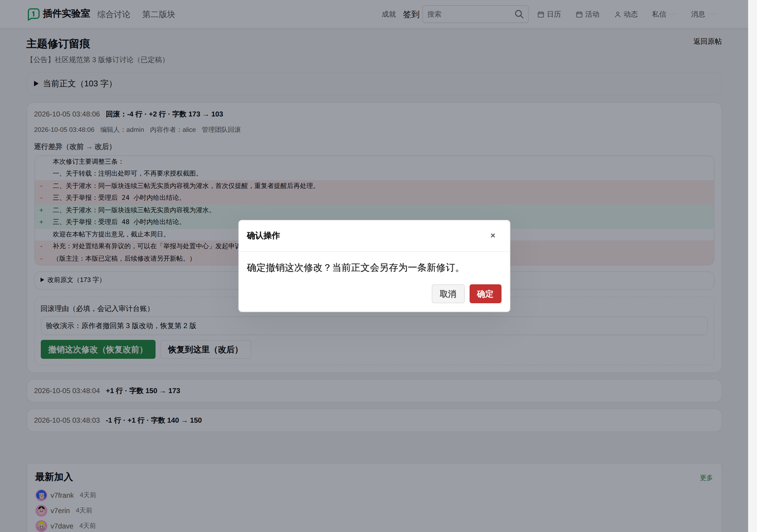Collapse the 03:48:06 回滚 revision header
Viewport: 757px width, 532px height.
point(374,114)
